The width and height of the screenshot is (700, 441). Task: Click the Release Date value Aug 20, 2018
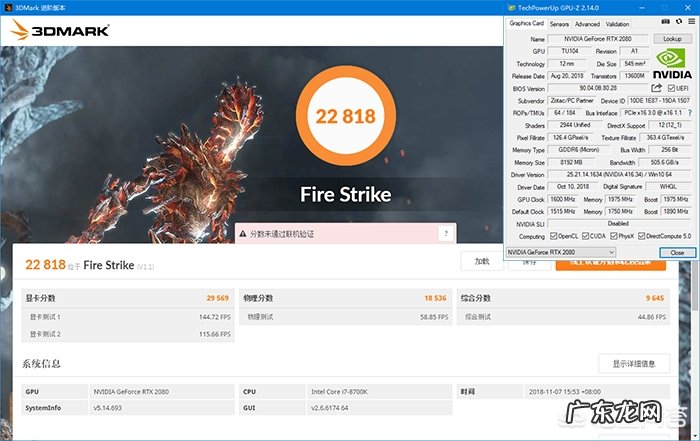point(567,76)
